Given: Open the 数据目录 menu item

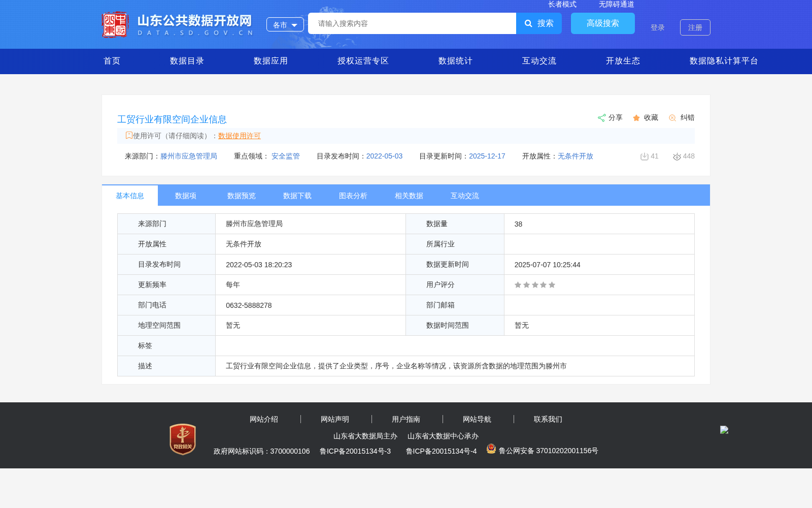Looking at the screenshot, I should click(187, 61).
